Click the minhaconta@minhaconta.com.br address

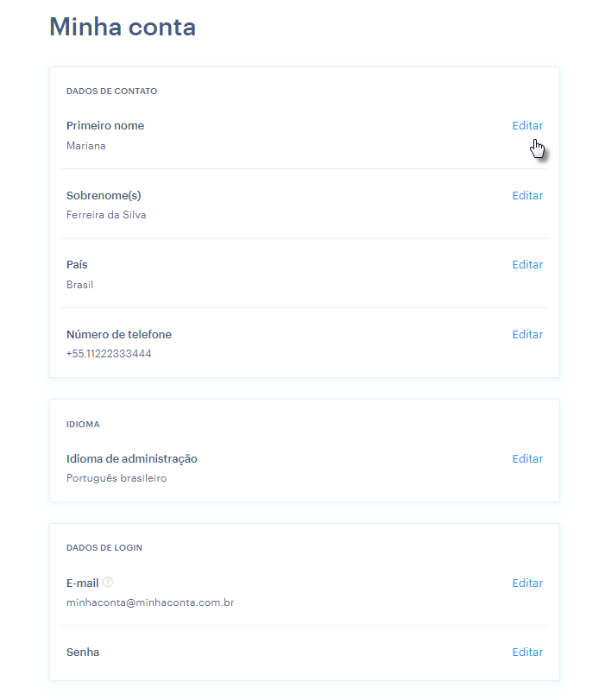pos(150,602)
